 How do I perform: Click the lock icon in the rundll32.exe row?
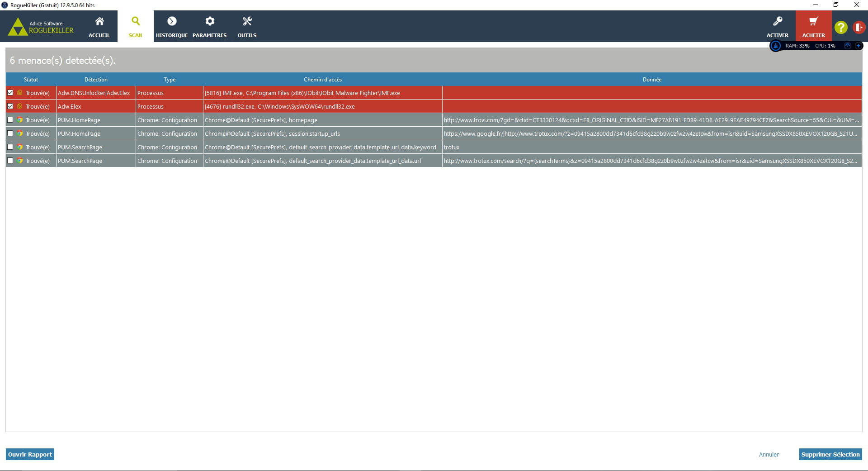click(x=19, y=106)
